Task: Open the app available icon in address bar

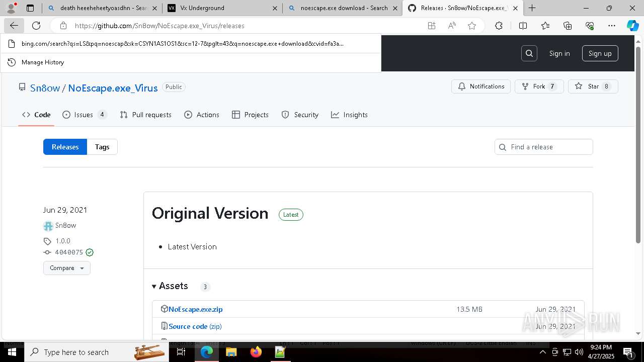Action: click(x=432, y=26)
